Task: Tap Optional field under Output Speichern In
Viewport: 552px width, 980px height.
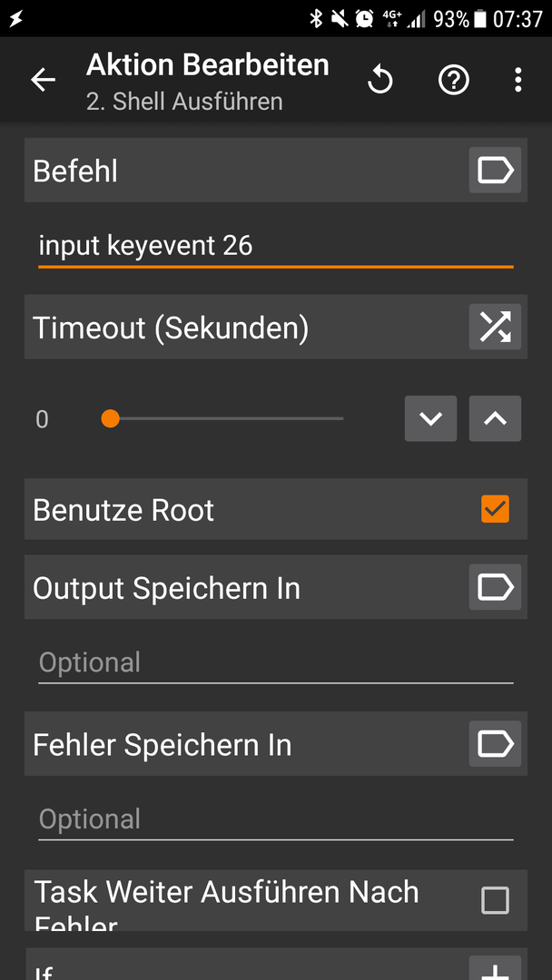Action: tap(276, 663)
